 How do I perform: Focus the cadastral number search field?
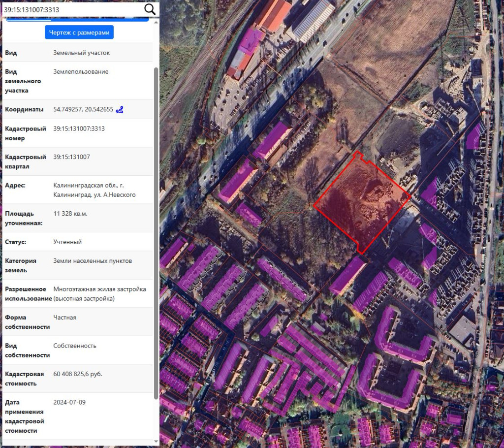73,10
